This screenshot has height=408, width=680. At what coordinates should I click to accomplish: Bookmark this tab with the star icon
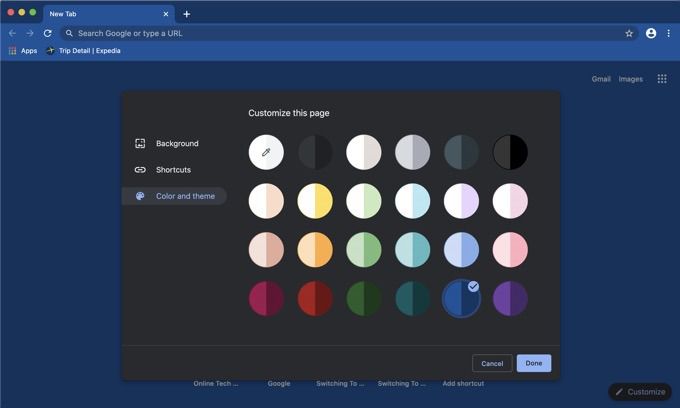629,33
